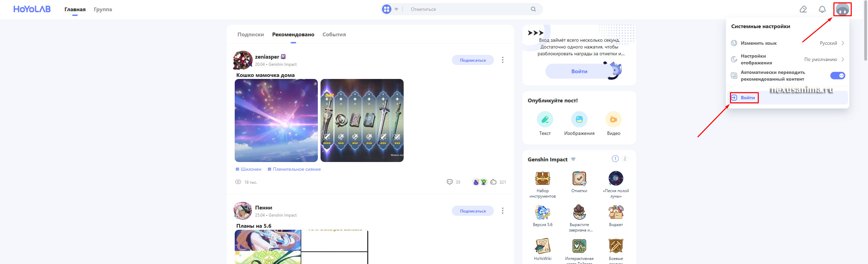Image resolution: width=868 pixels, height=264 pixels.
Task: Switch to the Главная tab
Action: 75,9
